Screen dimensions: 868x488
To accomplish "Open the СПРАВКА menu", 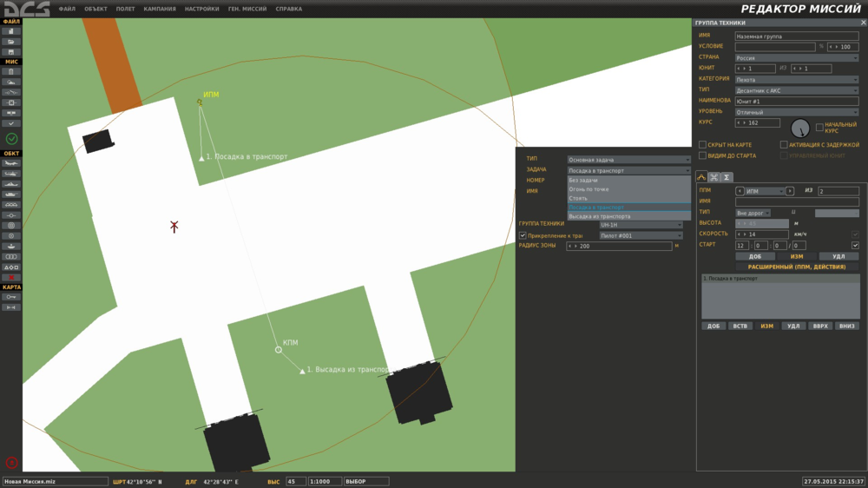I will click(x=288, y=9).
